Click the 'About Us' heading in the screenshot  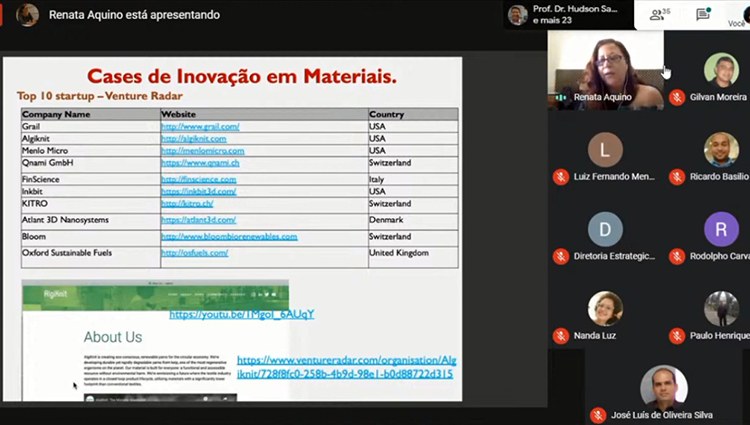113,337
